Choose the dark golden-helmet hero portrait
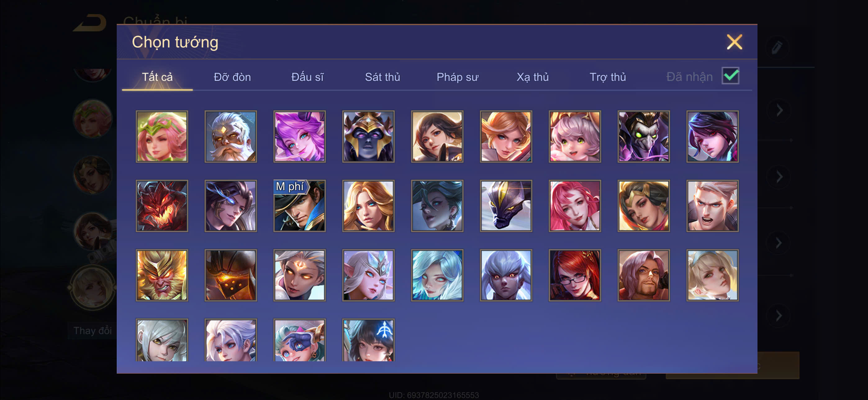This screenshot has height=400, width=868. pyautogui.click(x=368, y=136)
